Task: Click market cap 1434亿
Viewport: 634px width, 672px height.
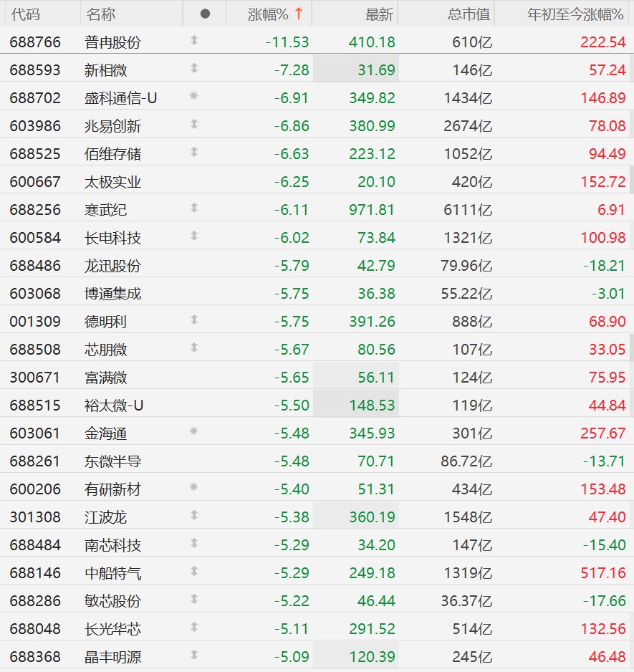Action: point(468,98)
